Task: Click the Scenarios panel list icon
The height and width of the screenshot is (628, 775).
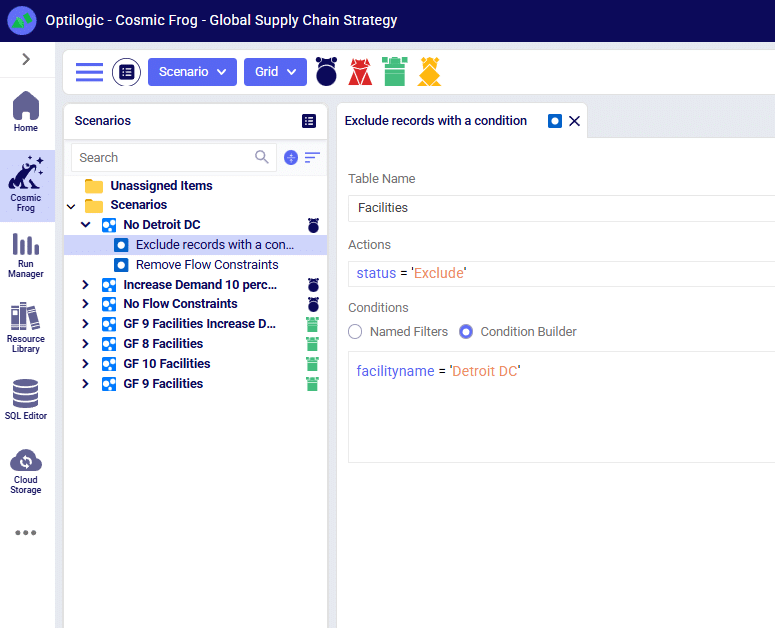Action: [x=309, y=121]
